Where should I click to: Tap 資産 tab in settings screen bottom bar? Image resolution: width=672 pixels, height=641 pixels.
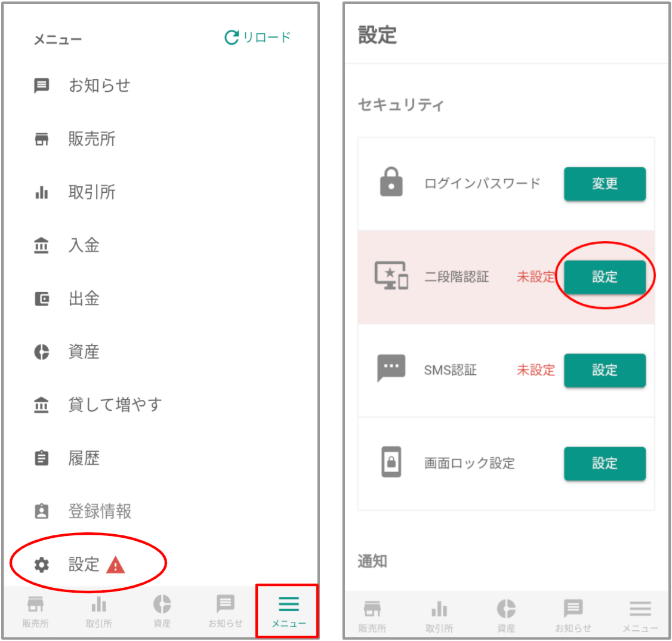click(x=506, y=616)
